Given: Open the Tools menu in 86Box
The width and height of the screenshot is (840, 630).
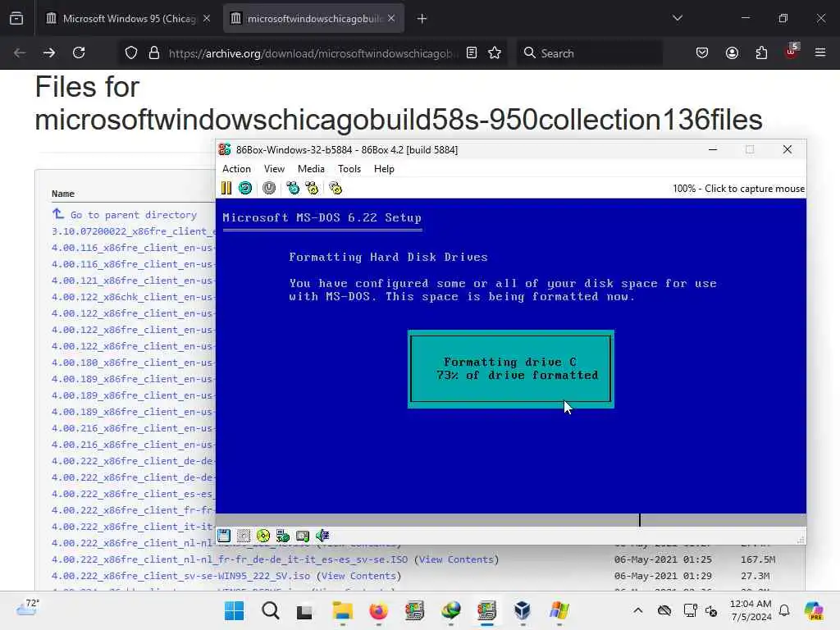Looking at the screenshot, I should pyautogui.click(x=349, y=169).
